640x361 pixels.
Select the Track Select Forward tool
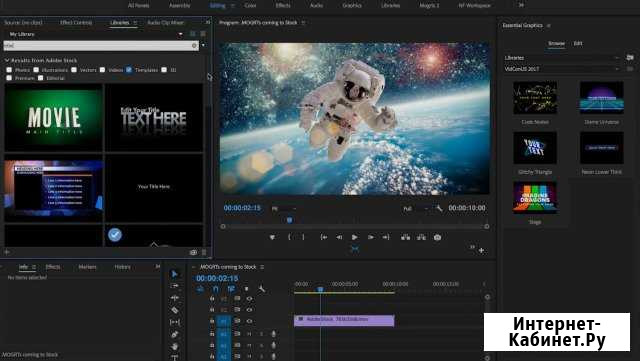click(x=174, y=286)
